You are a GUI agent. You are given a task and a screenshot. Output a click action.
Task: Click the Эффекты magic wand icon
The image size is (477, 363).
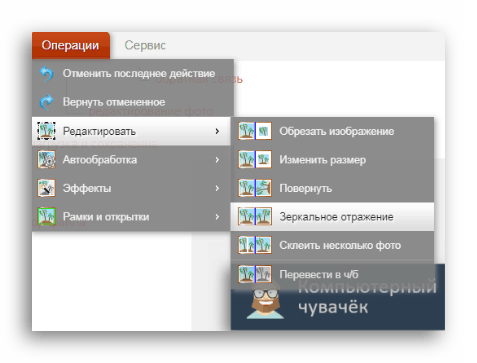(x=46, y=188)
